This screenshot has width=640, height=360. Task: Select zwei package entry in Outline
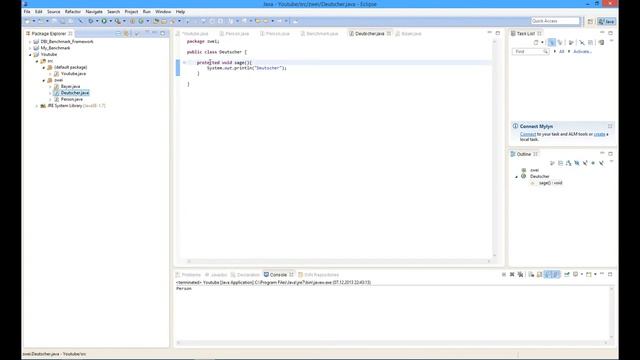click(534, 170)
